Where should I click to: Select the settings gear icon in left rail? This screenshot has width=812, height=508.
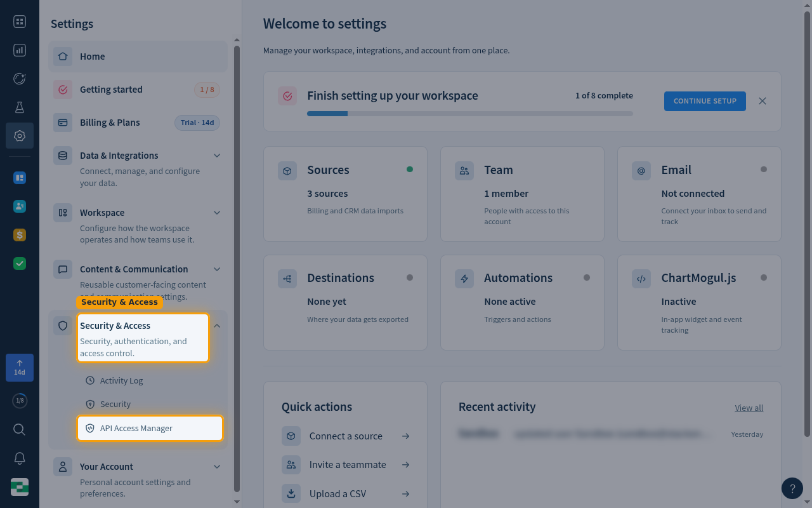pos(20,136)
